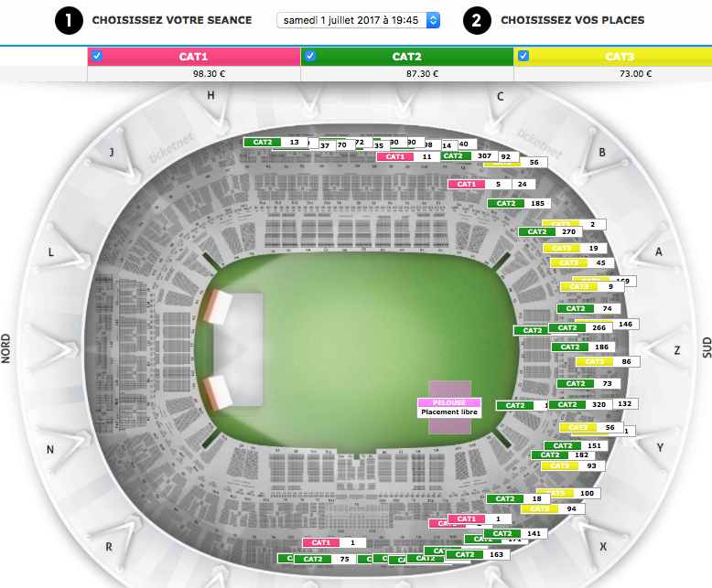Select the CAT2 tag showing 75 seats
Screen dimensions: 712x588
pos(327,559)
